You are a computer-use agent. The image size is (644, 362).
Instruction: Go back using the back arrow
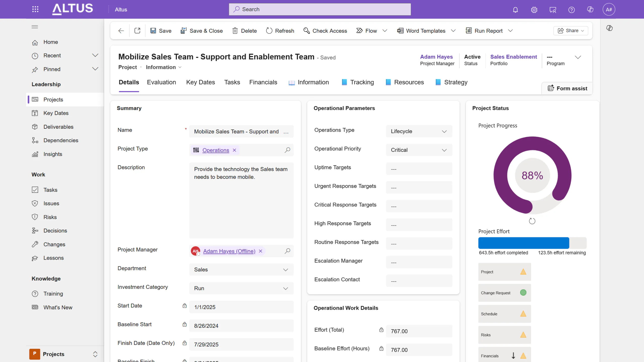pos(121,31)
